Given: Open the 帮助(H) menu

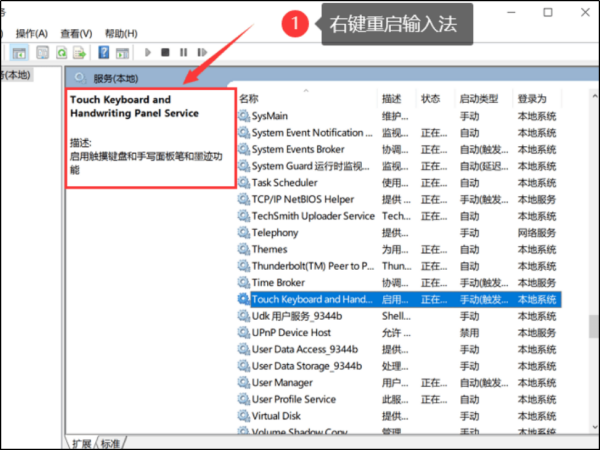Looking at the screenshot, I should pos(121,34).
